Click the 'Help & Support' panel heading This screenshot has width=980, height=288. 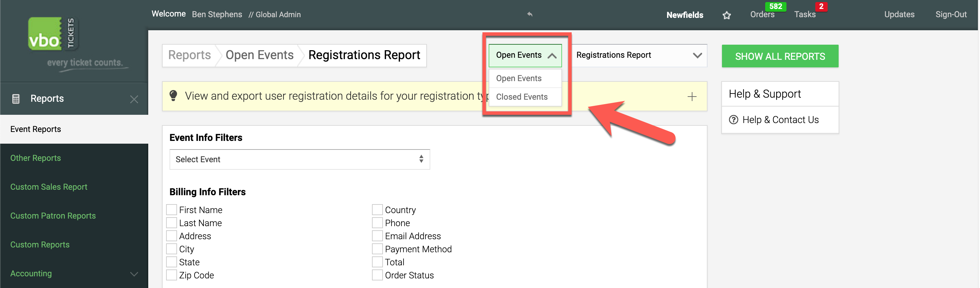coord(765,94)
